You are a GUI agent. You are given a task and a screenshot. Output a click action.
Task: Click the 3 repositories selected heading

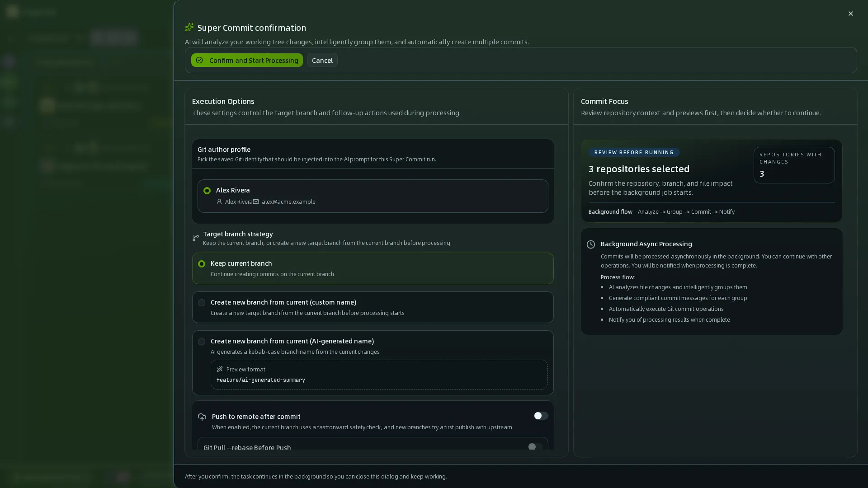point(639,169)
